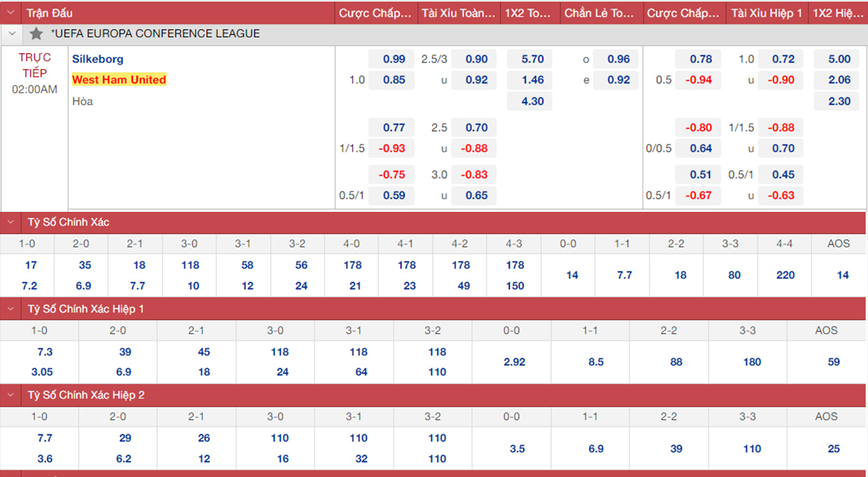Click the Silkeborg team name
The height and width of the screenshot is (477, 868).
pos(98,59)
